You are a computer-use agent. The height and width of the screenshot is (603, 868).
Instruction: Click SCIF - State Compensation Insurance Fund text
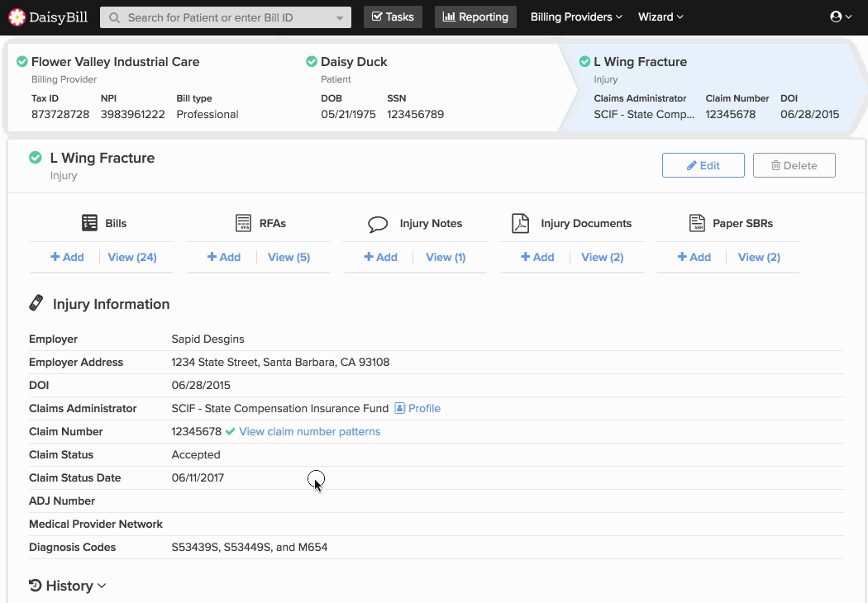280,408
